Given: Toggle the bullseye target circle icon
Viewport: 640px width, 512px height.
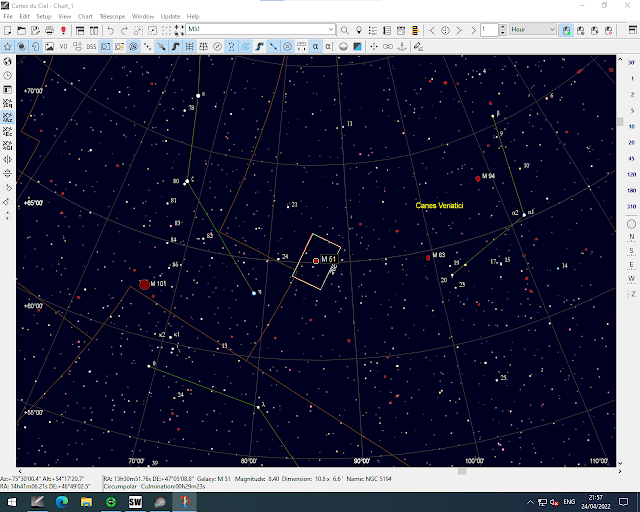Looking at the screenshot, I should 288,47.
